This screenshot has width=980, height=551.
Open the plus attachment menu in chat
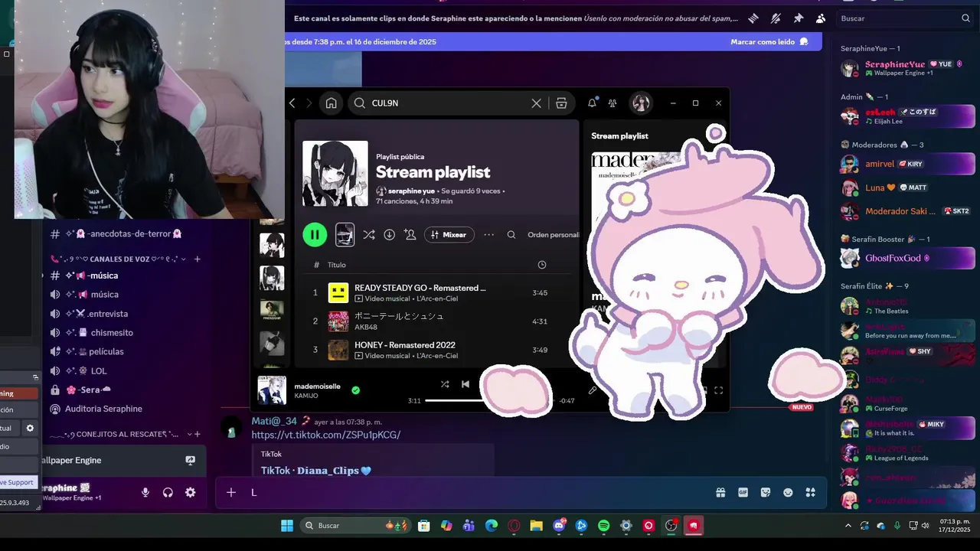tap(231, 493)
